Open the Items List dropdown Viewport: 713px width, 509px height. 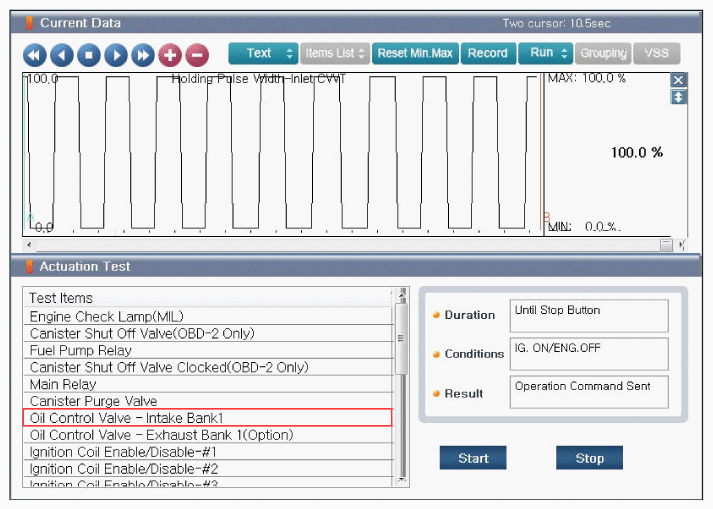334,53
